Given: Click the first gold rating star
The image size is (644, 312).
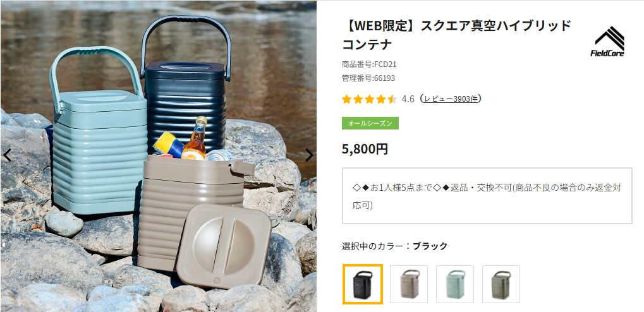Looking at the screenshot, I should pos(346,99).
